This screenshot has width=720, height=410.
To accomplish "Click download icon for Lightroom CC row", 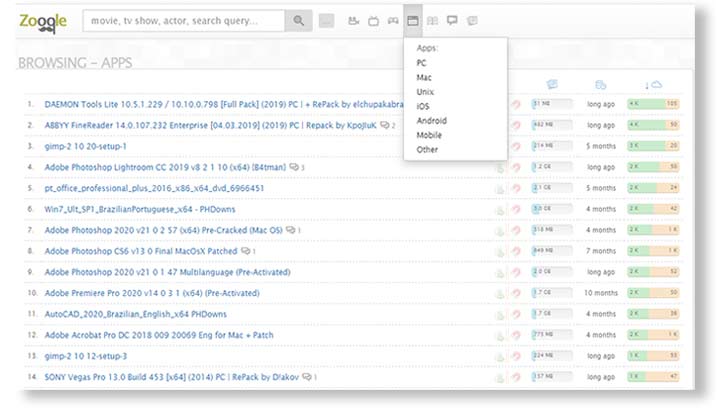I will point(500,168).
